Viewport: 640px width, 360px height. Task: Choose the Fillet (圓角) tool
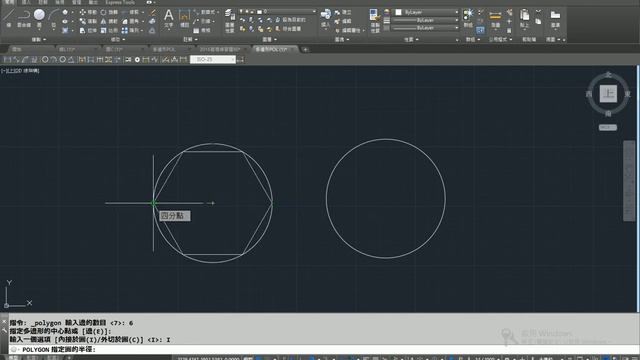tap(131, 21)
